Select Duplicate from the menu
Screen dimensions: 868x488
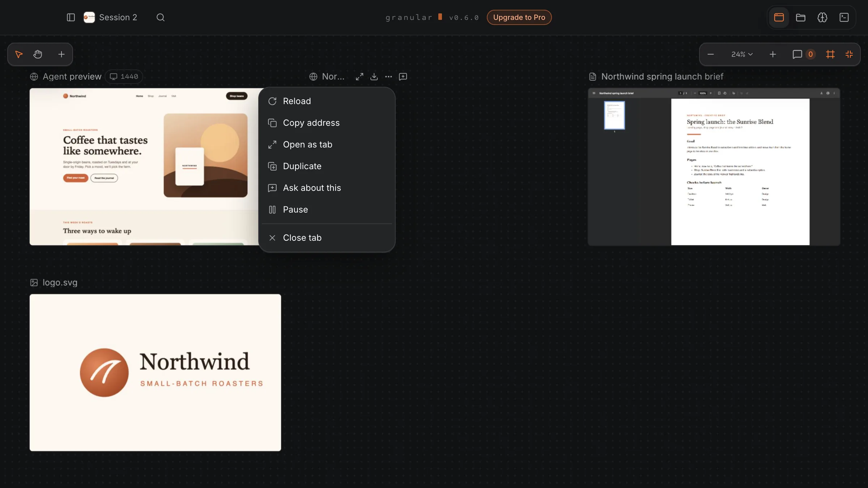pyautogui.click(x=327, y=166)
